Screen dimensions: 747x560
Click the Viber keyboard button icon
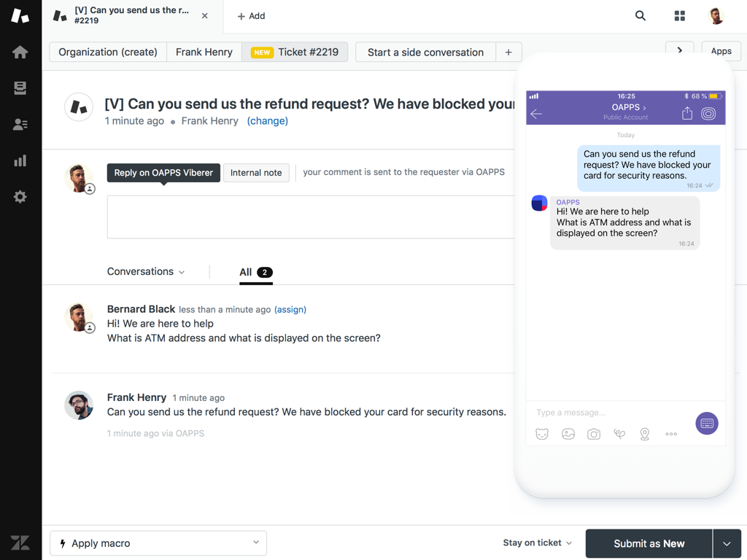(x=706, y=424)
